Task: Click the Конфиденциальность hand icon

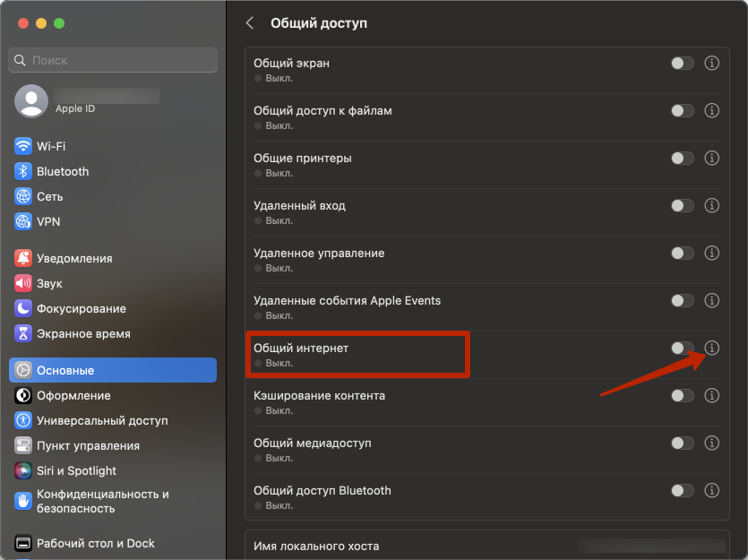Action: pos(23,501)
